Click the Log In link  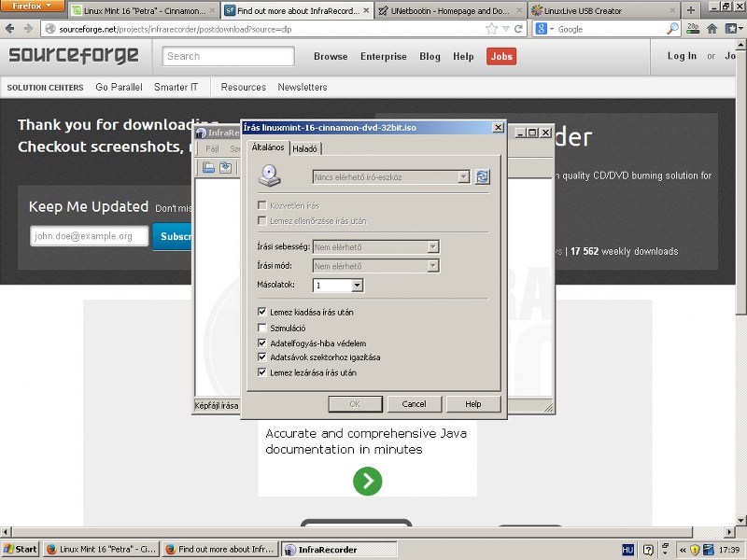pos(682,56)
